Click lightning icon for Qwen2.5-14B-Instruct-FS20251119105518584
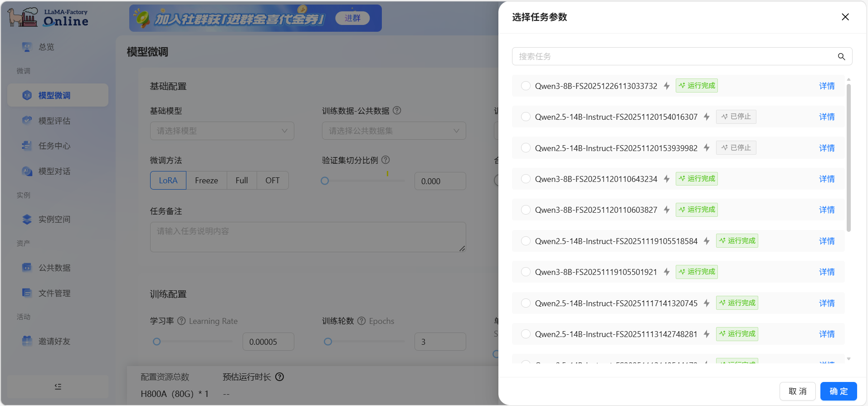Image resolution: width=868 pixels, height=406 pixels. [x=707, y=241]
